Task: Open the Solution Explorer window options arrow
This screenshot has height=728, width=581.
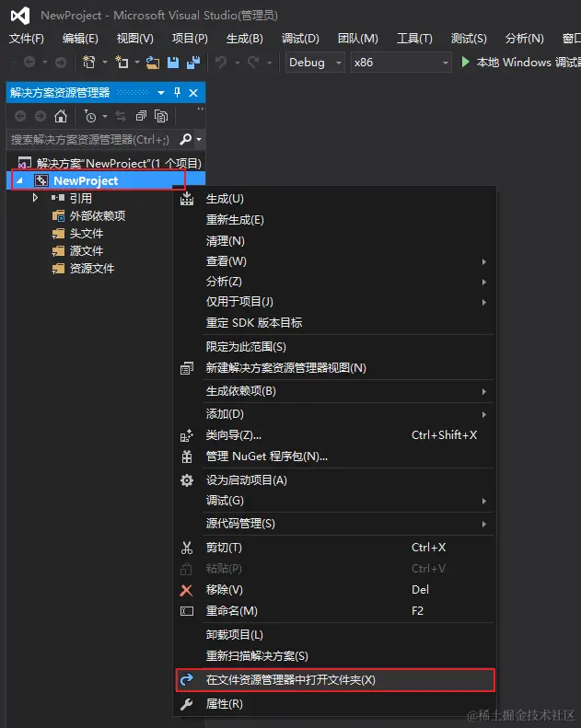Action: [161, 93]
